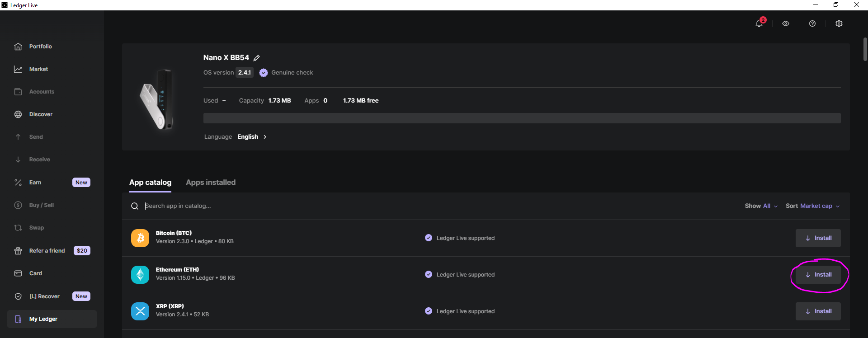Open the notifications bell icon
868x338 pixels.
[x=759, y=23]
